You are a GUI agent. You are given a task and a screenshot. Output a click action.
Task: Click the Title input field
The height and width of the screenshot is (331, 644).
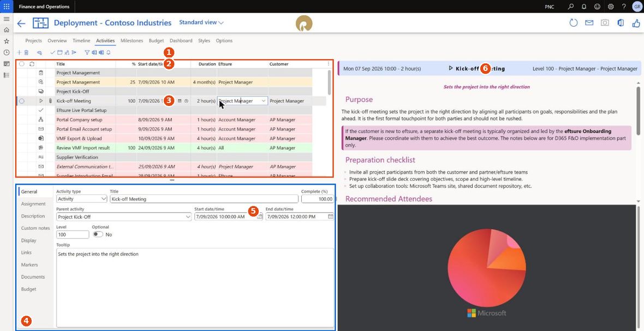coord(204,199)
